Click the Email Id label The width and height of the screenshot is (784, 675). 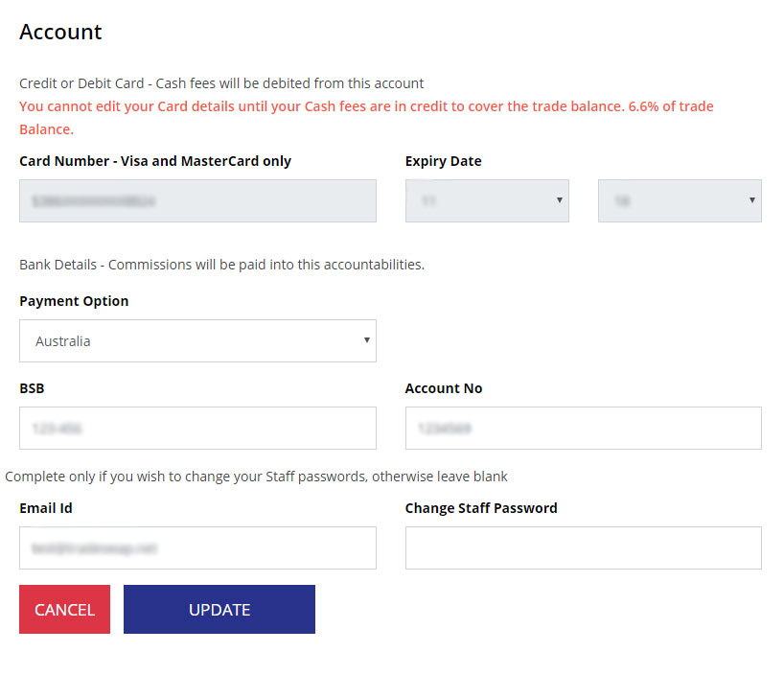46,508
